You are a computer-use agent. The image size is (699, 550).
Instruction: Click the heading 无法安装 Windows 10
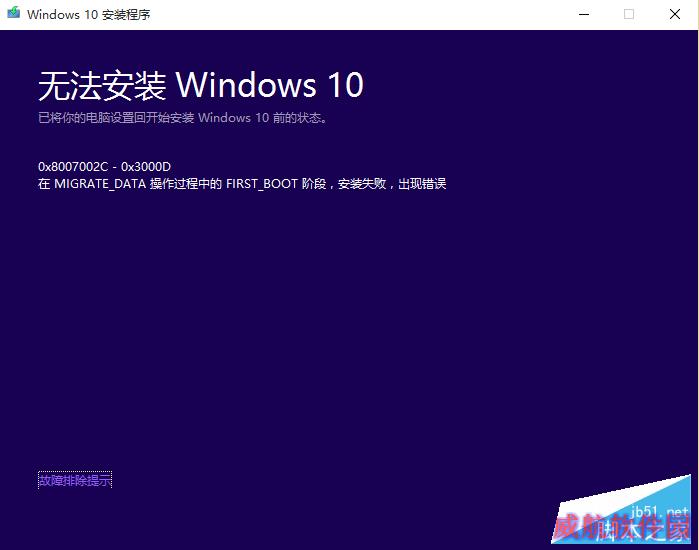click(201, 85)
